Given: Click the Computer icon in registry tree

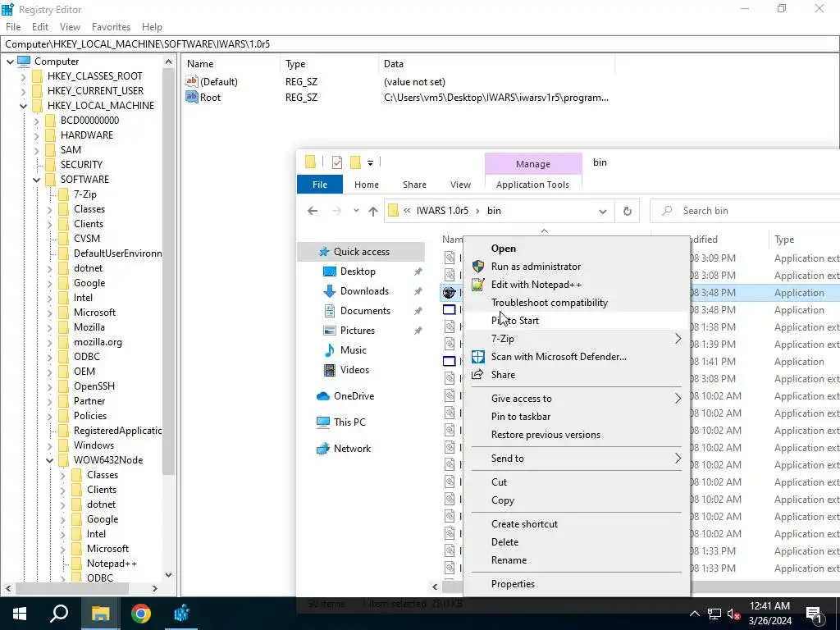Looking at the screenshot, I should point(24,61).
